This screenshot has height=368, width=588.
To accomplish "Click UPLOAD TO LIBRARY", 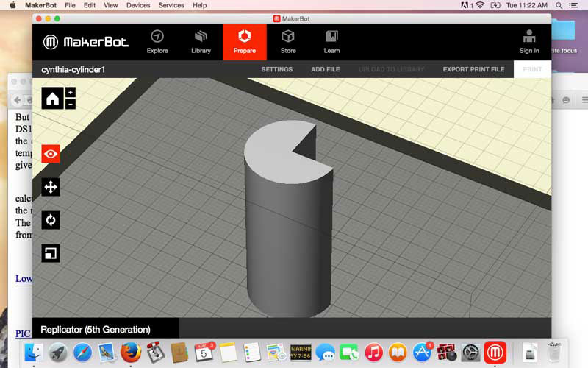I will (391, 69).
